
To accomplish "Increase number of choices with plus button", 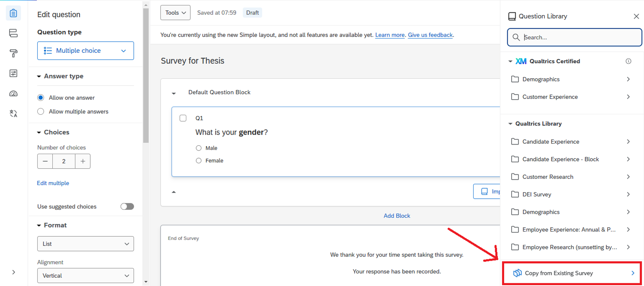I will pos(83,161).
